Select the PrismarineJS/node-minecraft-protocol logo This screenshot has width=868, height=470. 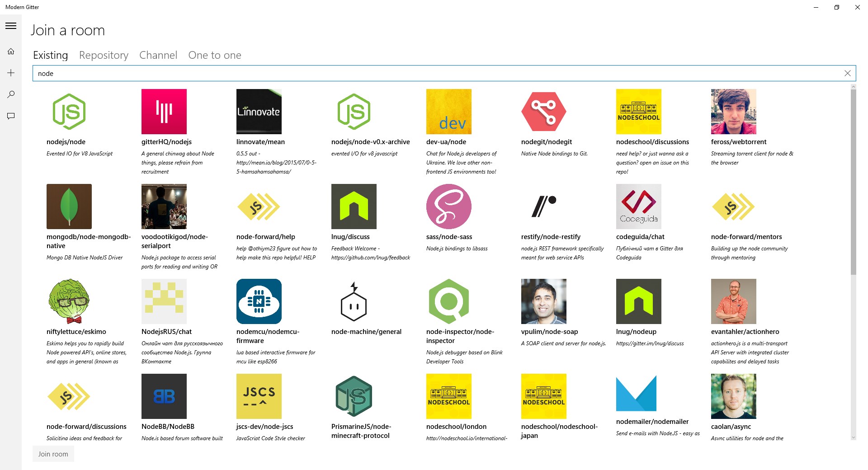click(354, 396)
